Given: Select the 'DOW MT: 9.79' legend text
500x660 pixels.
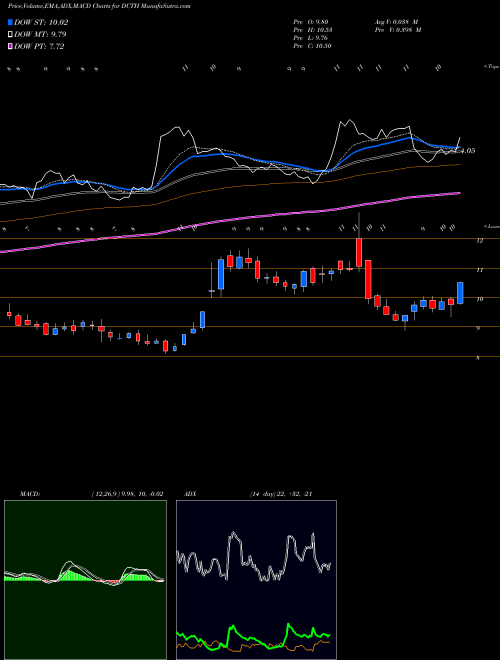Looking at the screenshot, I should tap(40, 35).
